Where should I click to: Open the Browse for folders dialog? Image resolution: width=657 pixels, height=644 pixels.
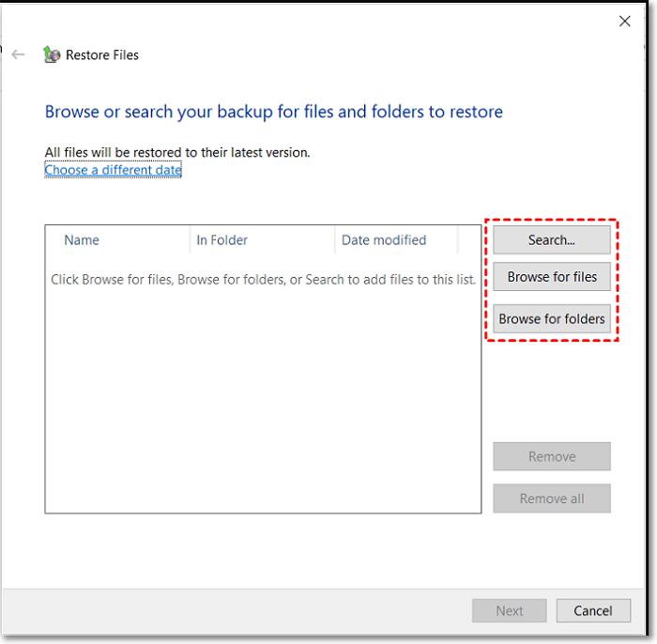point(552,319)
